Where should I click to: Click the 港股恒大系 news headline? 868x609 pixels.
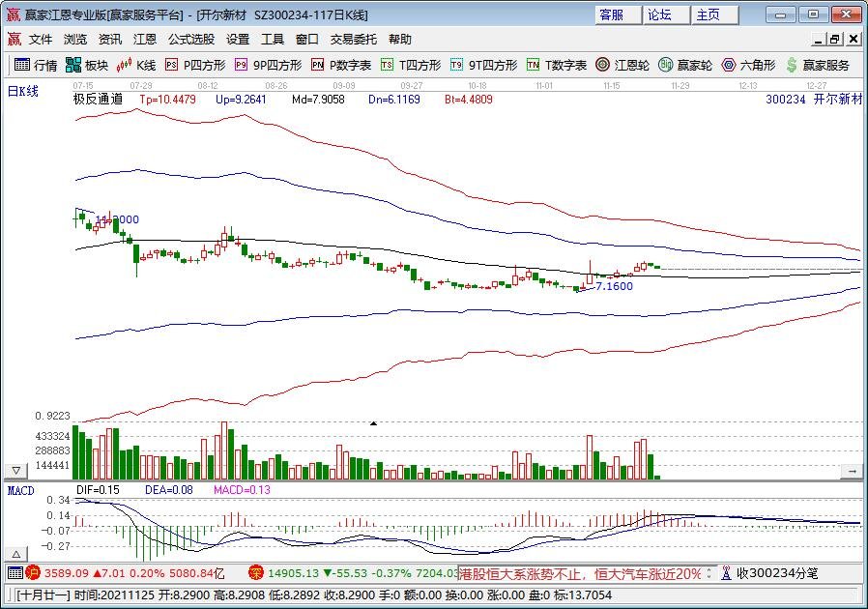click(x=580, y=573)
